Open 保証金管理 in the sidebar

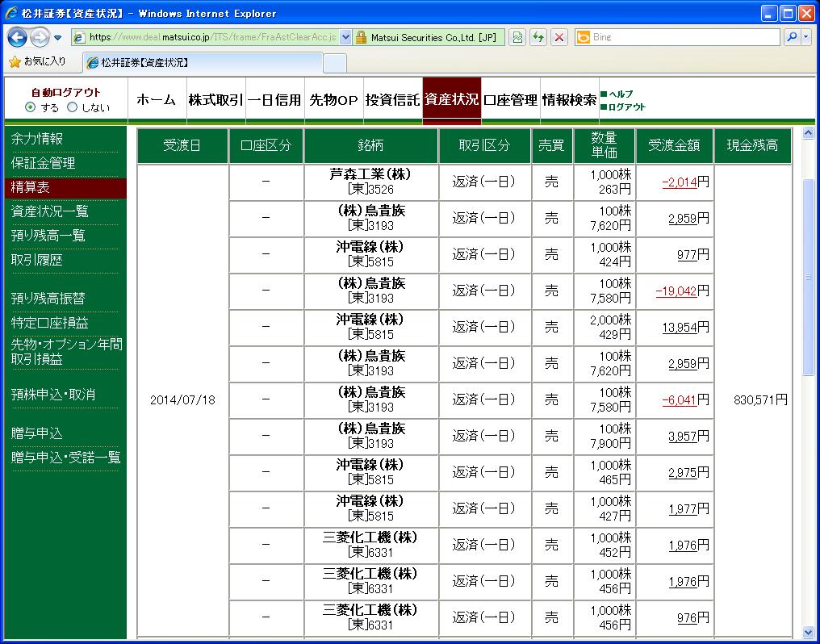click(x=43, y=163)
